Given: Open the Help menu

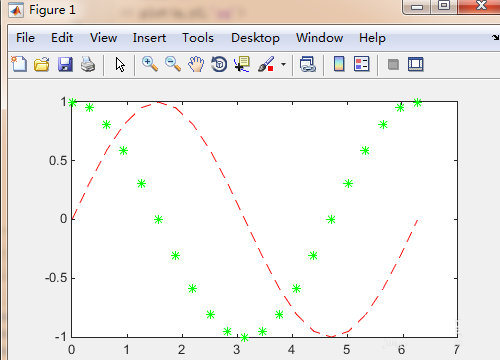Looking at the screenshot, I should 372,38.
